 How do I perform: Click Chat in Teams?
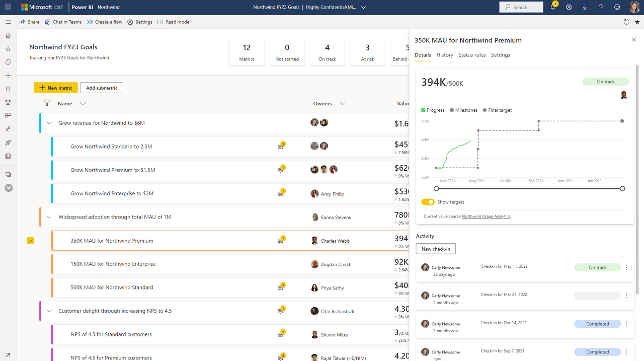[63, 22]
